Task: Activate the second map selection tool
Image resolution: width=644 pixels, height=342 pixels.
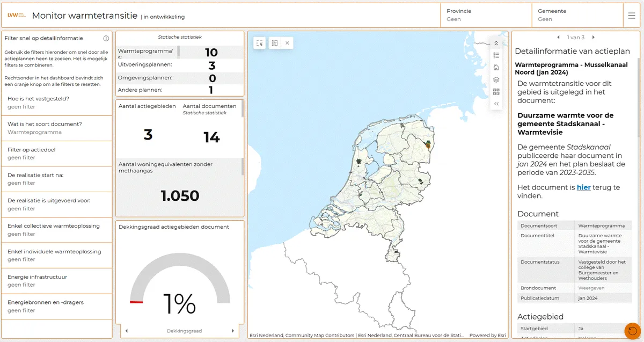Action: coord(275,43)
